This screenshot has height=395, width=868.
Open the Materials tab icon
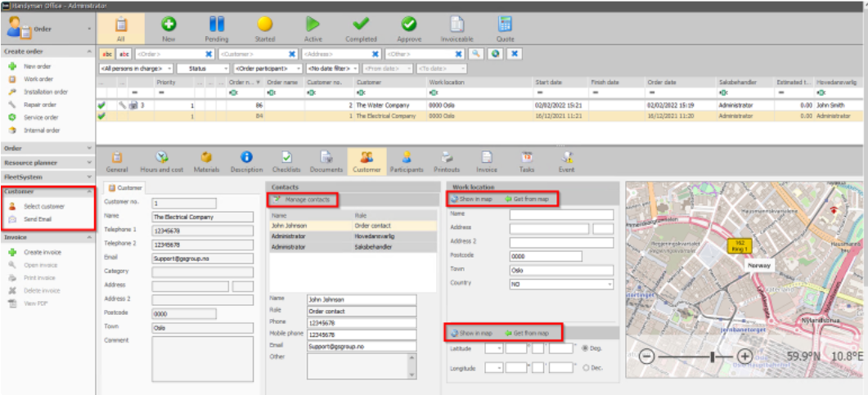coord(206,157)
